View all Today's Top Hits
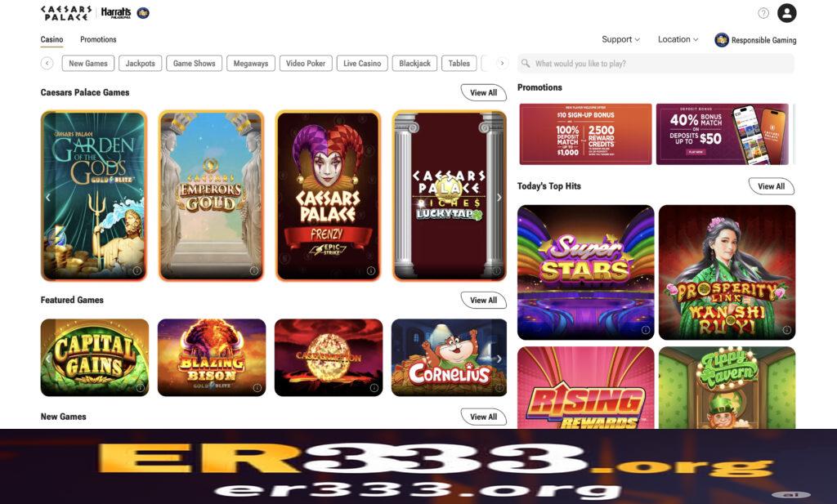 (772, 187)
